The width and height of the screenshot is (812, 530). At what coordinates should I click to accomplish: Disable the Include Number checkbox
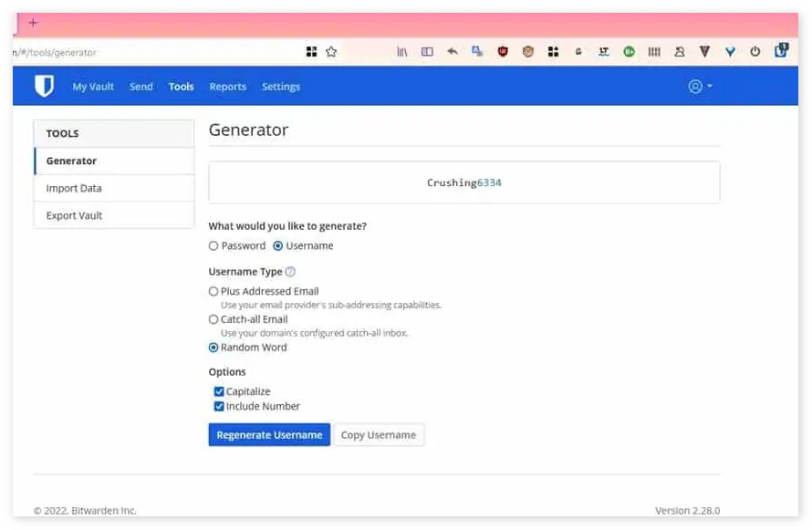219,407
